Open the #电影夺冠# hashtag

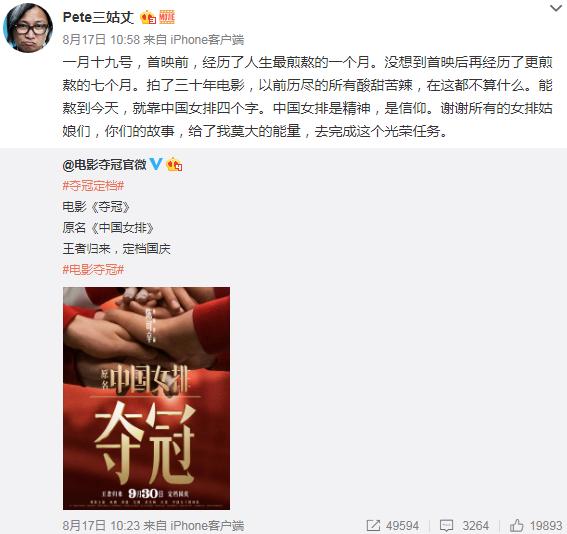[x=93, y=270]
